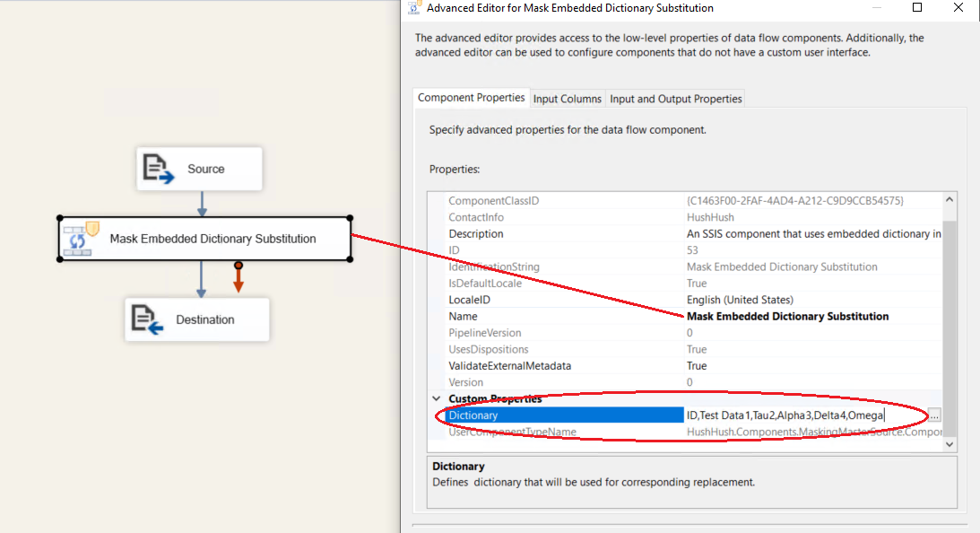The height and width of the screenshot is (533, 980).
Task: Select the Component Properties tab
Action: (x=472, y=98)
